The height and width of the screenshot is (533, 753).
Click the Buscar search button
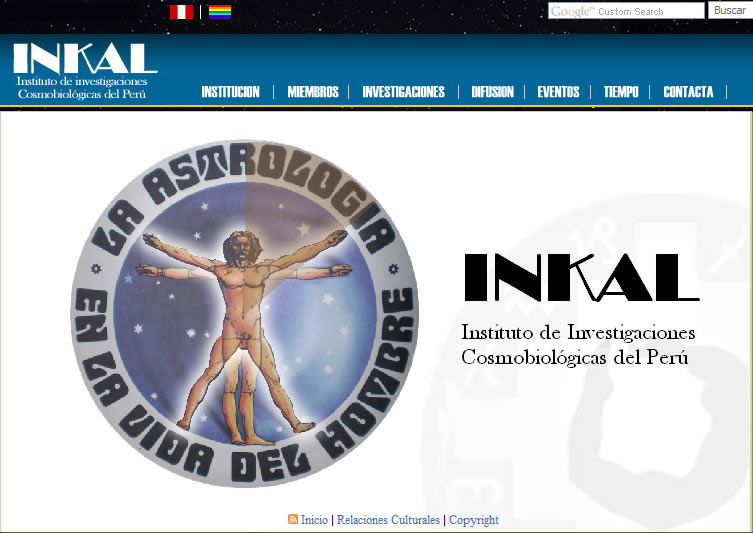[730, 11]
